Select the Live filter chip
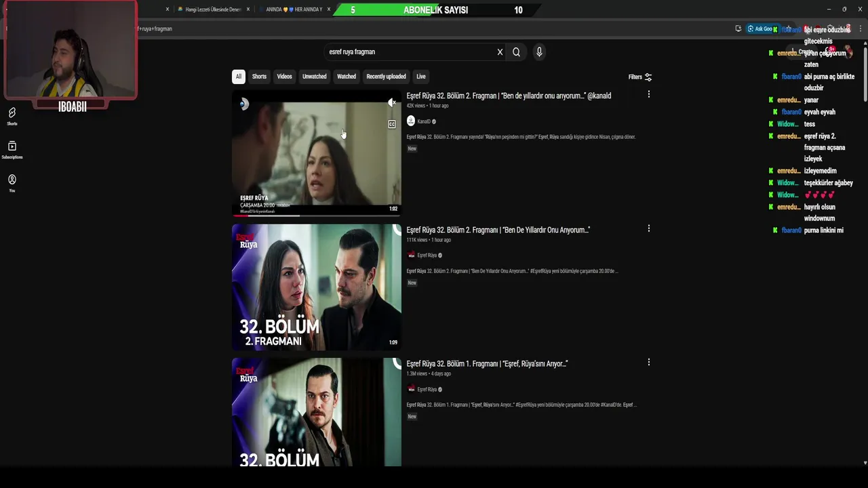Screen dimensions: 868x488 [421, 77]
